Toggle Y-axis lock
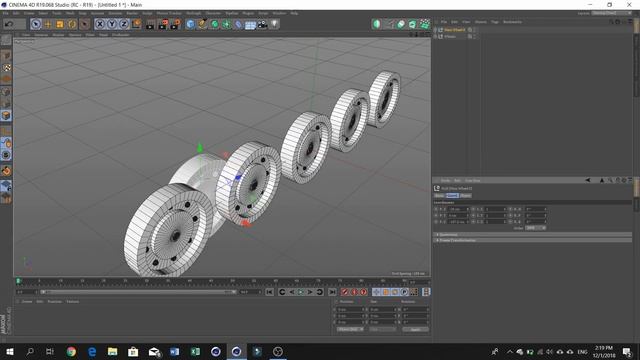The height and width of the screenshot is (360, 640). click(112, 24)
